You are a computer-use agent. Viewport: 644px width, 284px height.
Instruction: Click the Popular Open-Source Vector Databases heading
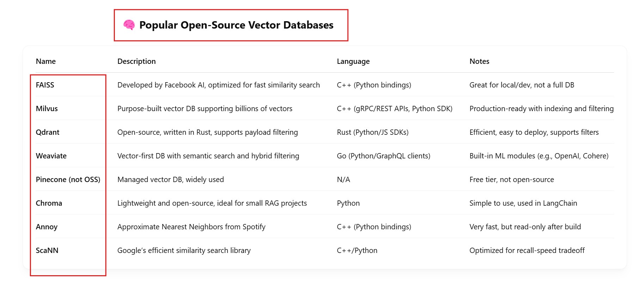tap(236, 25)
